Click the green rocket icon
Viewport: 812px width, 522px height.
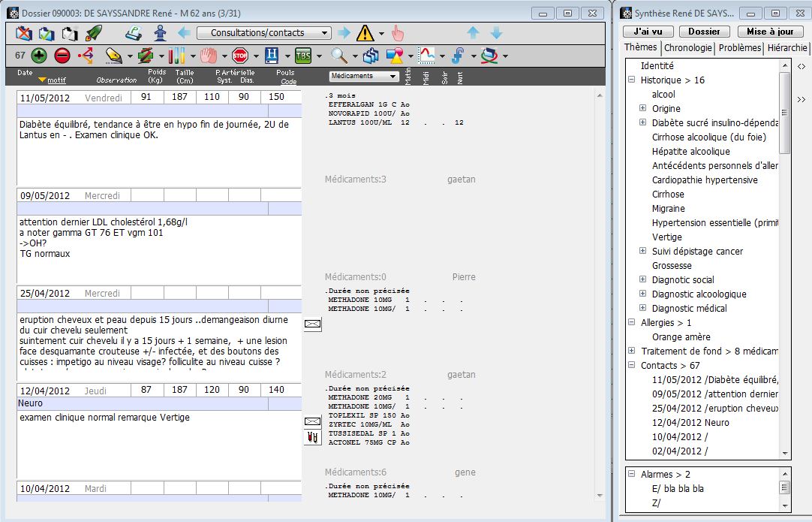(x=94, y=33)
